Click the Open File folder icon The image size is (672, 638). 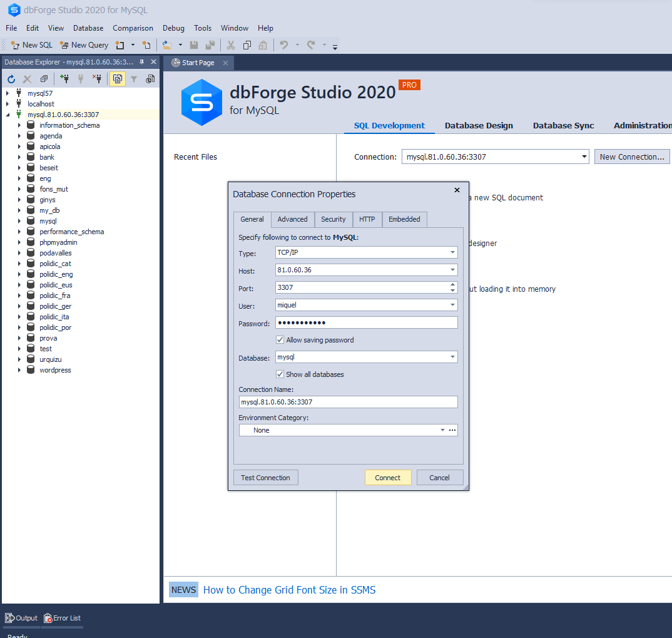click(167, 45)
